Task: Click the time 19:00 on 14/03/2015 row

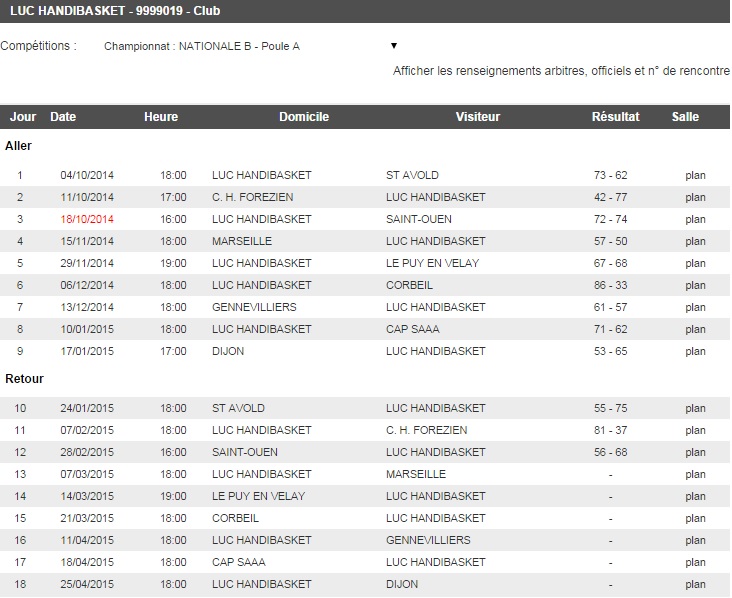Action: point(173,496)
